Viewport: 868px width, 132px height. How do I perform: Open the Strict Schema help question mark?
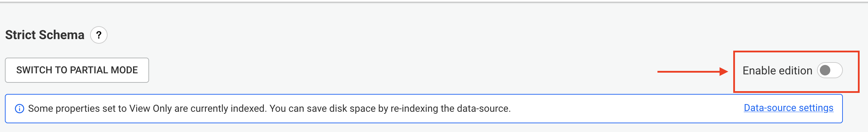click(x=99, y=35)
